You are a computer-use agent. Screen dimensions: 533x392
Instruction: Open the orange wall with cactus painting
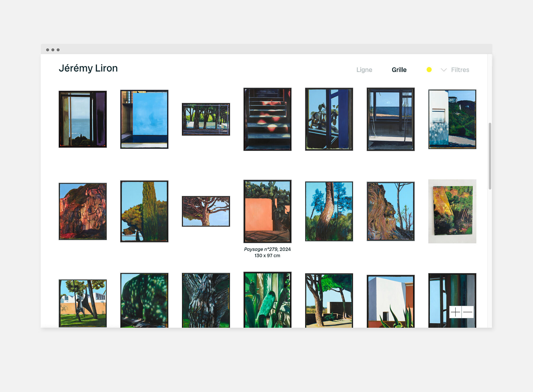[x=267, y=211]
